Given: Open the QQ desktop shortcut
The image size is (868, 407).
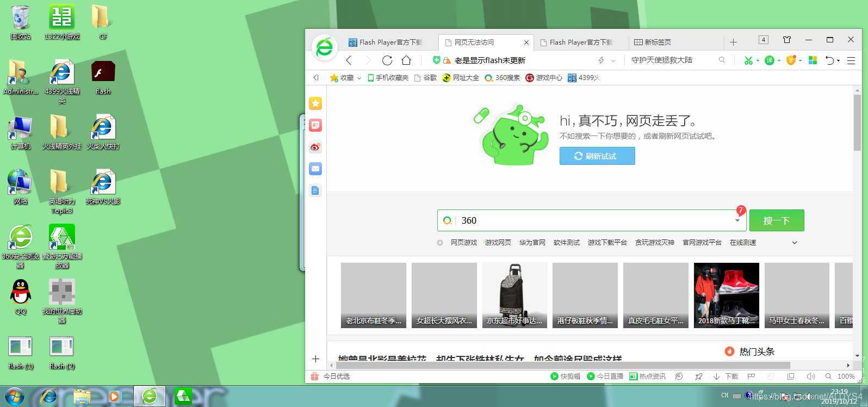Looking at the screenshot, I should click(21, 297).
